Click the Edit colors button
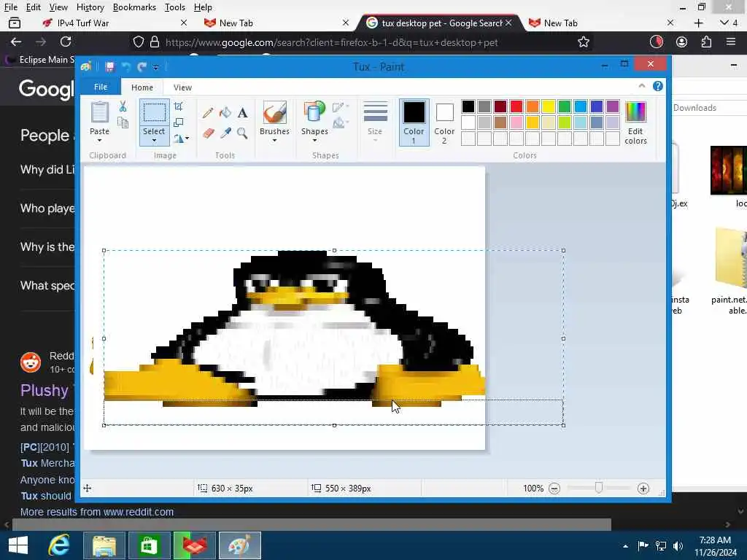The width and height of the screenshot is (747, 560). pos(635,122)
